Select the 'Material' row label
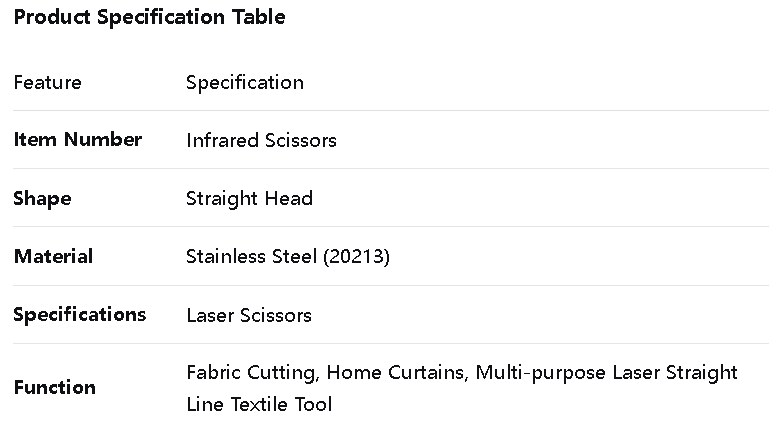 pos(53,257)
